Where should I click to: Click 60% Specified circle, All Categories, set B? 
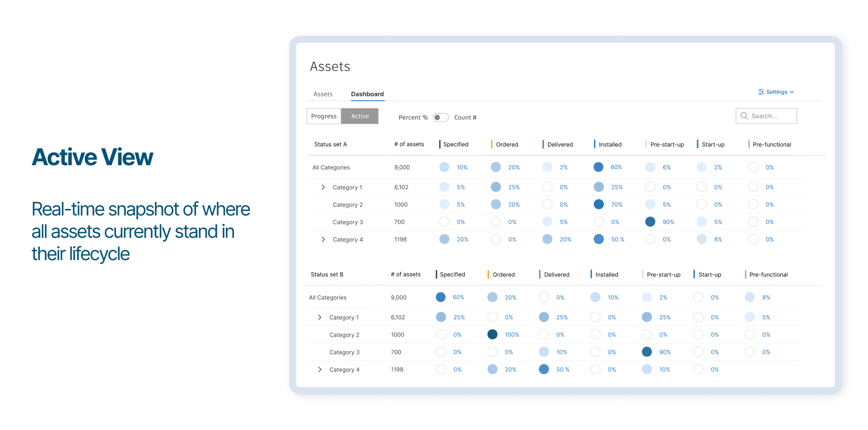tap(441, 297)
